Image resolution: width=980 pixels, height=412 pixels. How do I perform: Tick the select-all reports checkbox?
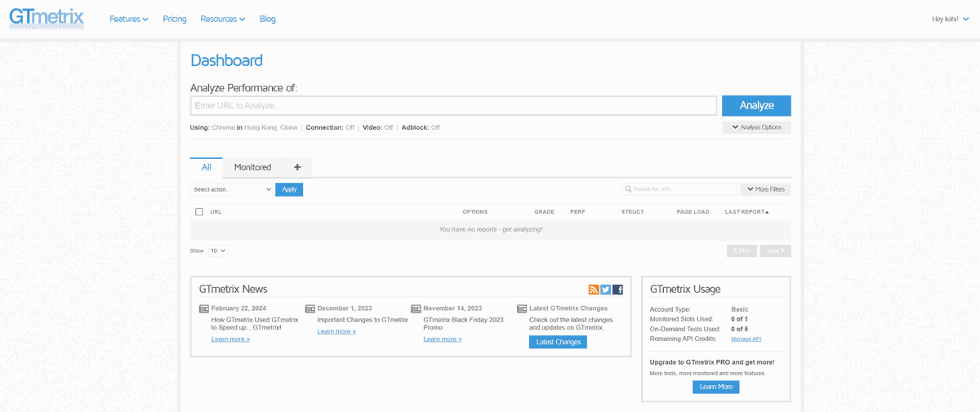click(x=199, y=211)
